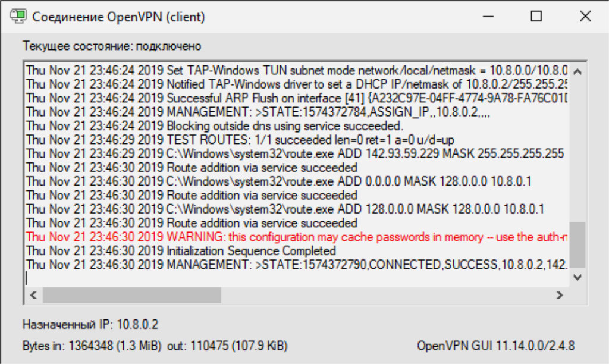Click the 'TEST ROUTES' log line
This screenshot has height=364, width=609.
point(238,140)
